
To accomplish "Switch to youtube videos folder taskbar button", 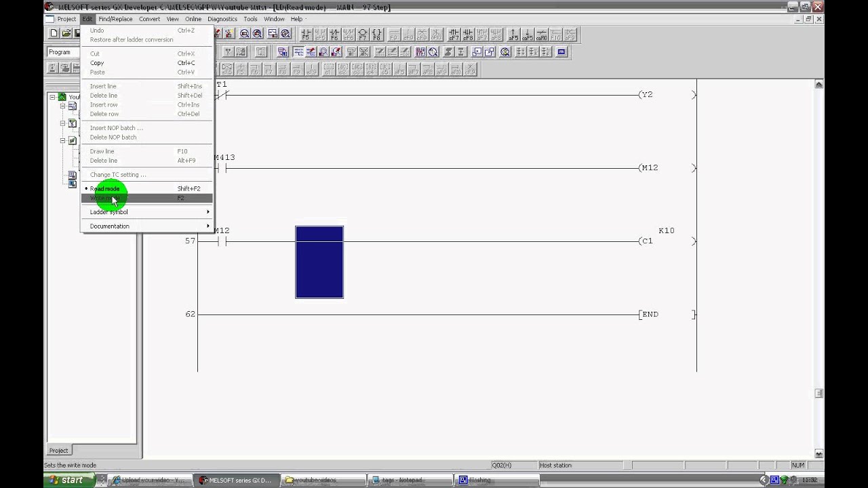I will point(323,480).
